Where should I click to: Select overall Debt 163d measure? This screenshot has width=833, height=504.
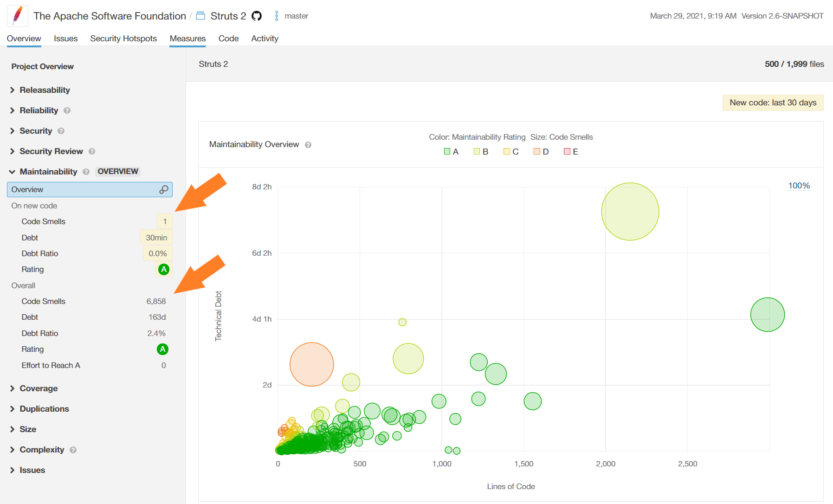coord(90,317)
